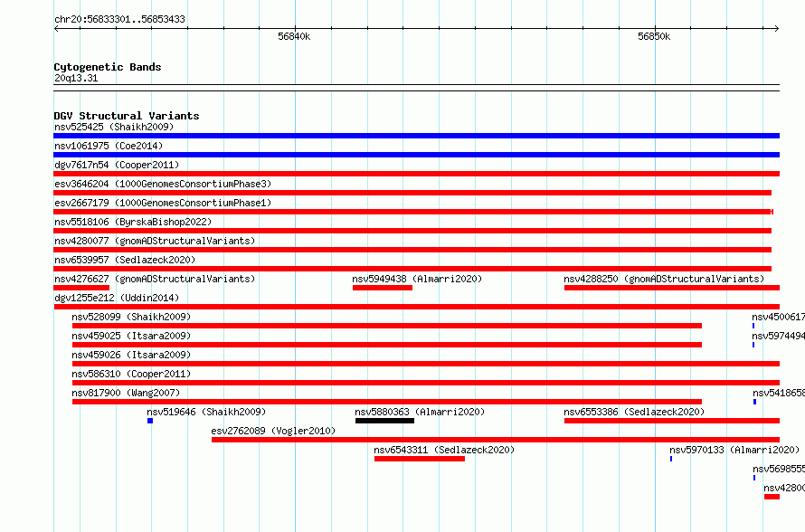
Task: Select the nsv1061975 (Coe2014) blue bar
Action: (x=416, y=155)
